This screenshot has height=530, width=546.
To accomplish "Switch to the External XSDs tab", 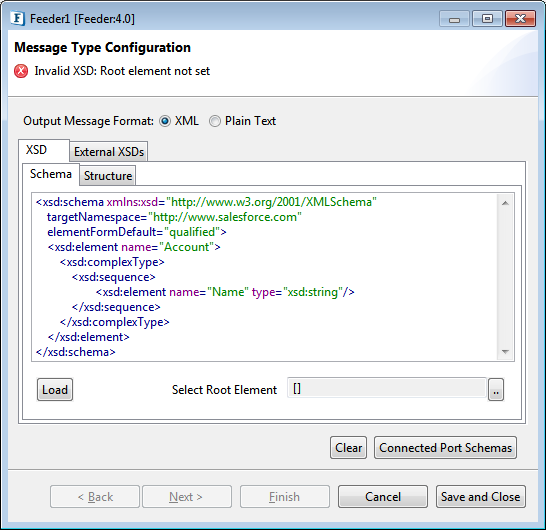I will coord(109,152).
